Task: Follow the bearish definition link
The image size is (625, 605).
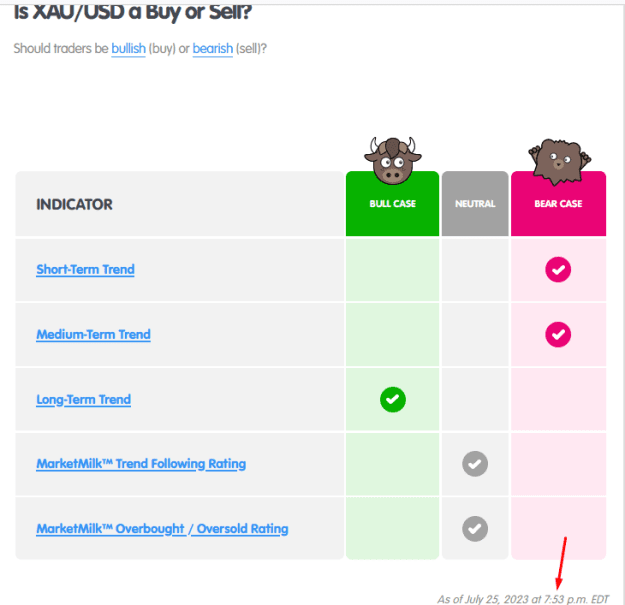Action: pos(212,49)
